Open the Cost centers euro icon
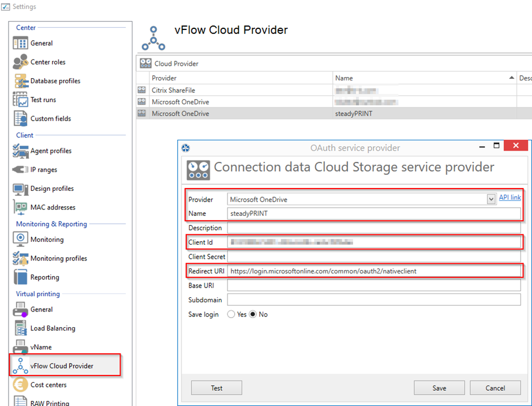This screenshot has width=532, height=406. [x=20, y=384]
